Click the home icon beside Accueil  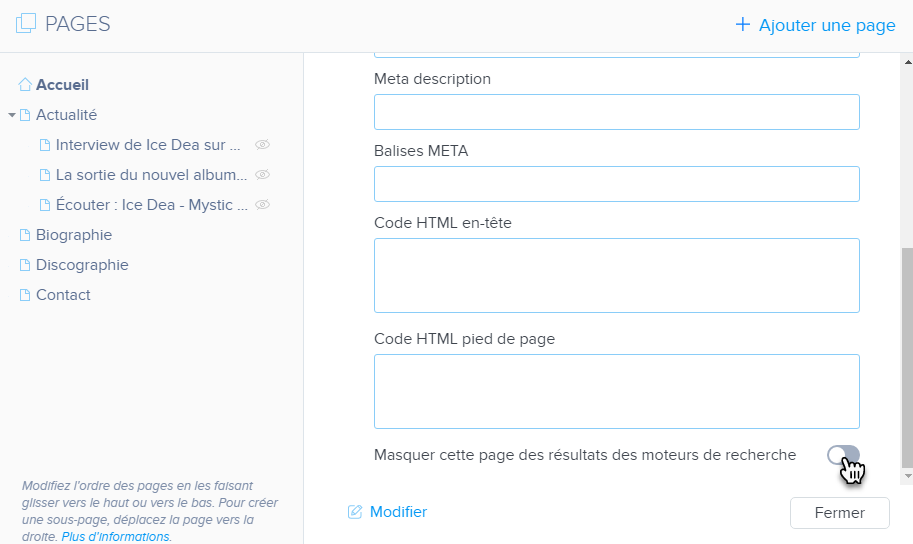click(25, 85)
